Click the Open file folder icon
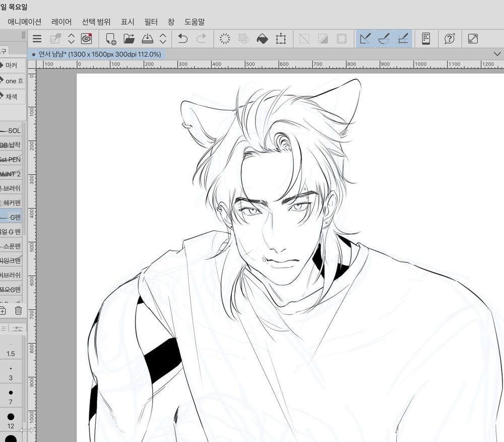Image resolution: width=504 pixels, height=442 pixels. coord(129,39)
